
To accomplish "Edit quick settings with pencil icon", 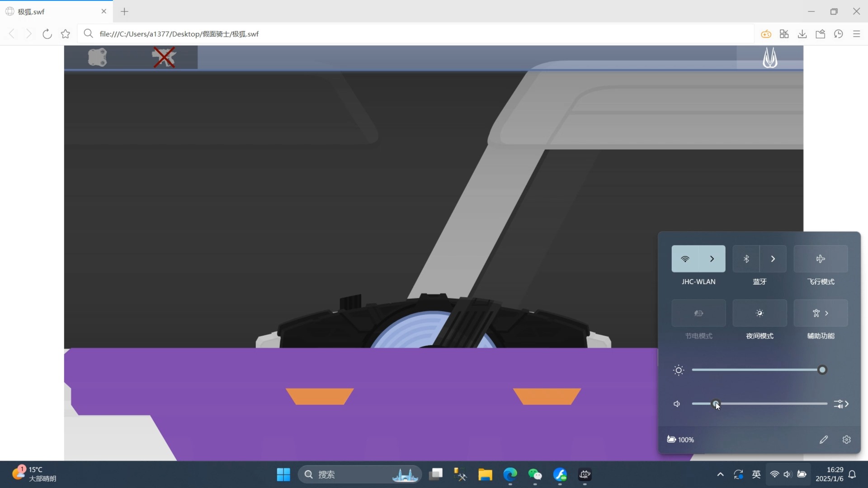I will [824, 440].
